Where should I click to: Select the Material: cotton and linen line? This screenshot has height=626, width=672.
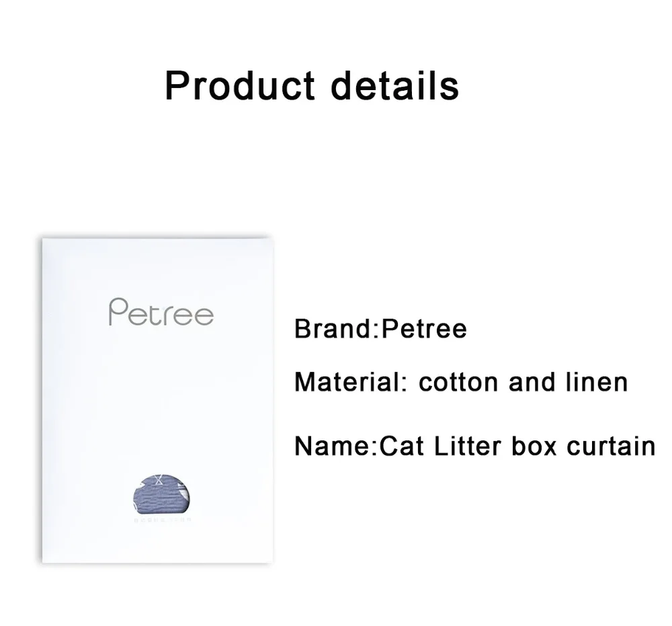pyautogui.click(x=461, y=382)
